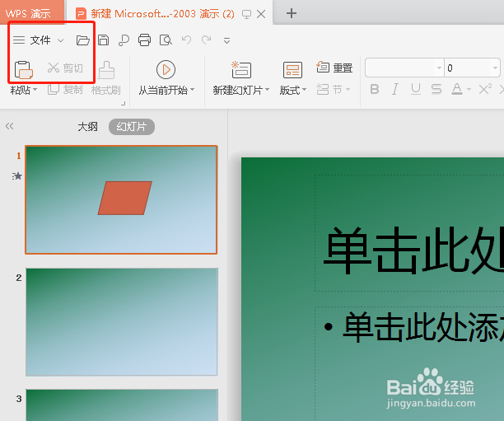Click the export to PDF icon
This screenshot has height=421, width=504.
point(124,40)
